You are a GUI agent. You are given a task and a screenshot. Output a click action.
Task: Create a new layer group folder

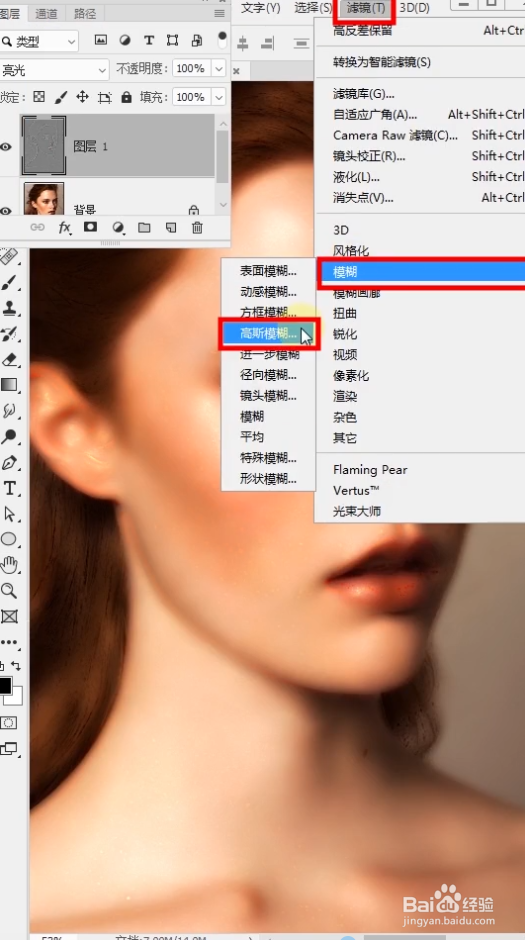[144, 227]
